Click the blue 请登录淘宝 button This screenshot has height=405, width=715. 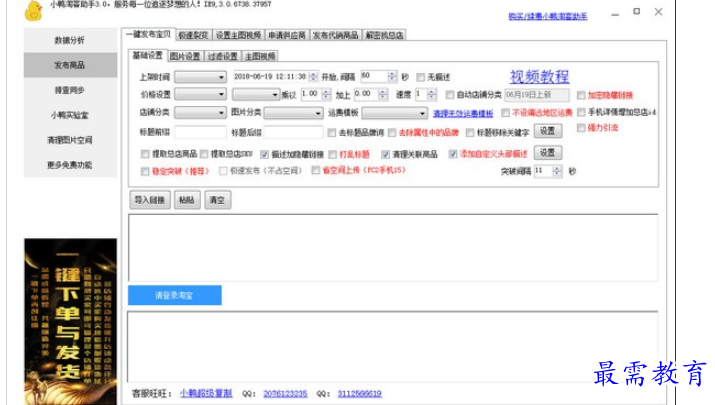click(175, 295)
